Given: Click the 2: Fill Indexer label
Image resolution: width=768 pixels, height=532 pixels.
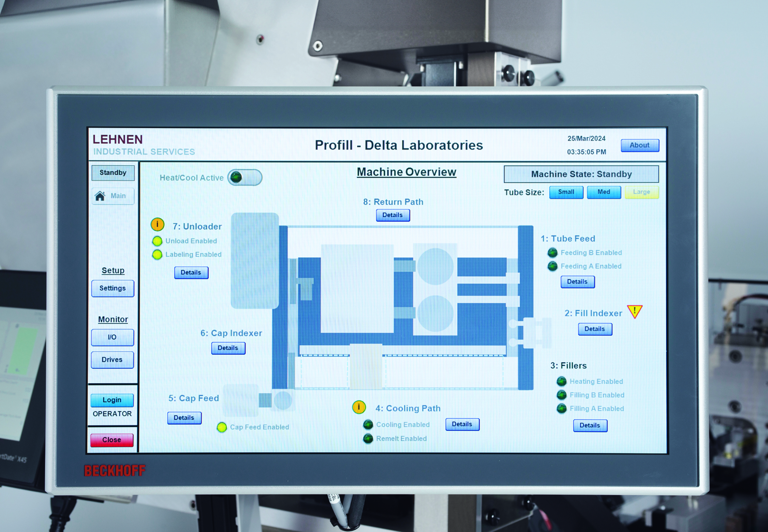Looking at the screenshot, I should click(593, 313).
